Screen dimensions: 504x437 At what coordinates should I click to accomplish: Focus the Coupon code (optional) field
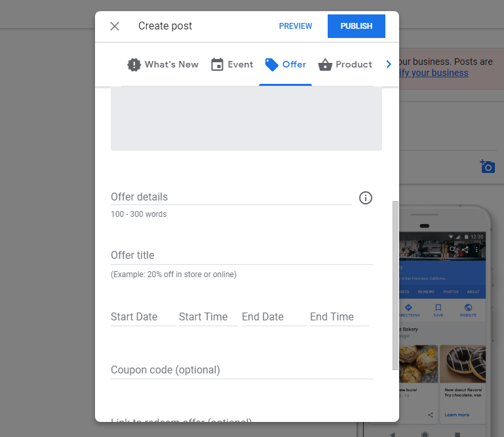[x=242, y=370]
